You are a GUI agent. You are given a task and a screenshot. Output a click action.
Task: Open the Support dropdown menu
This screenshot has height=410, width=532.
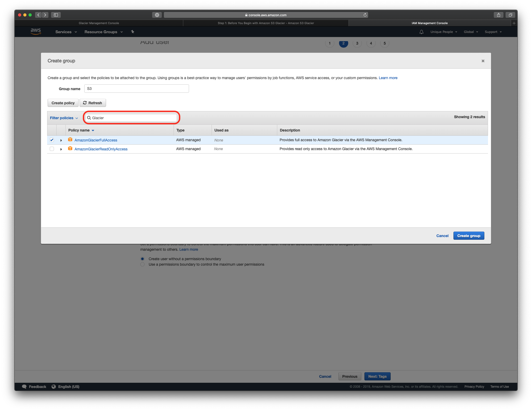[493, 32]
